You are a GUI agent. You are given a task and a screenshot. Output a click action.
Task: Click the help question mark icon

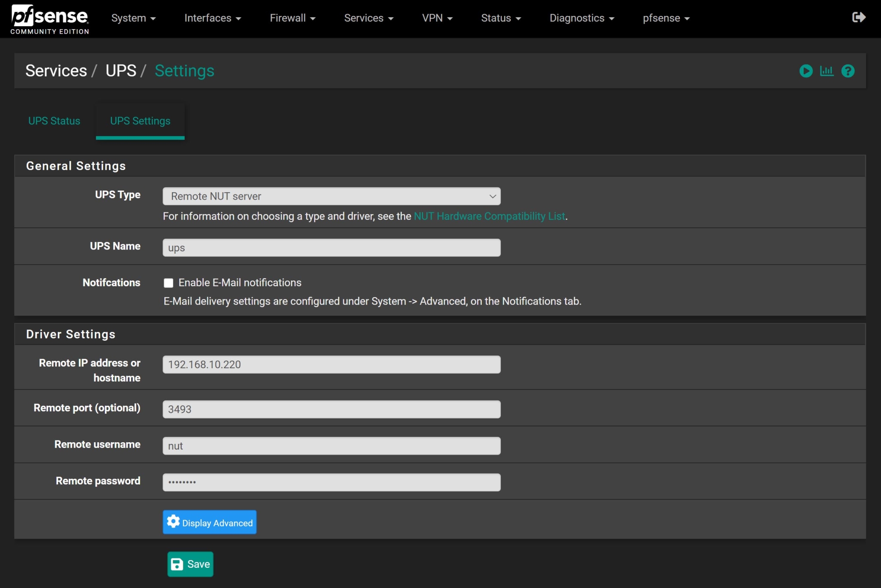click(847, 71)
